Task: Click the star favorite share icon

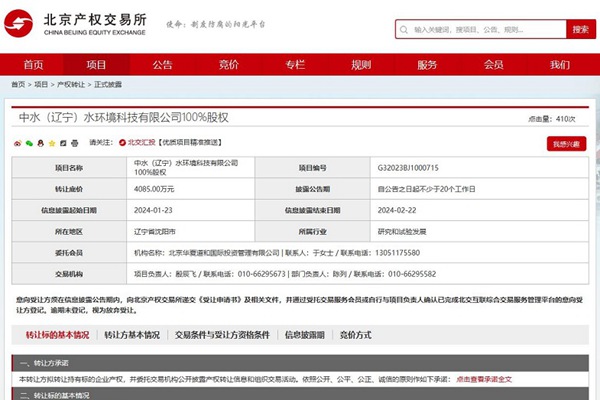Action: (53, 143)
